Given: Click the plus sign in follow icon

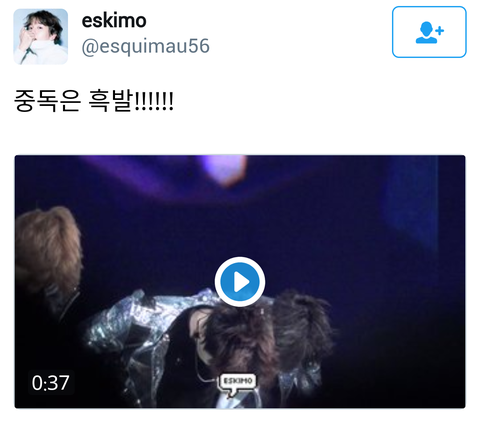Looking at the screenshot, I should [x=440, y=31].
